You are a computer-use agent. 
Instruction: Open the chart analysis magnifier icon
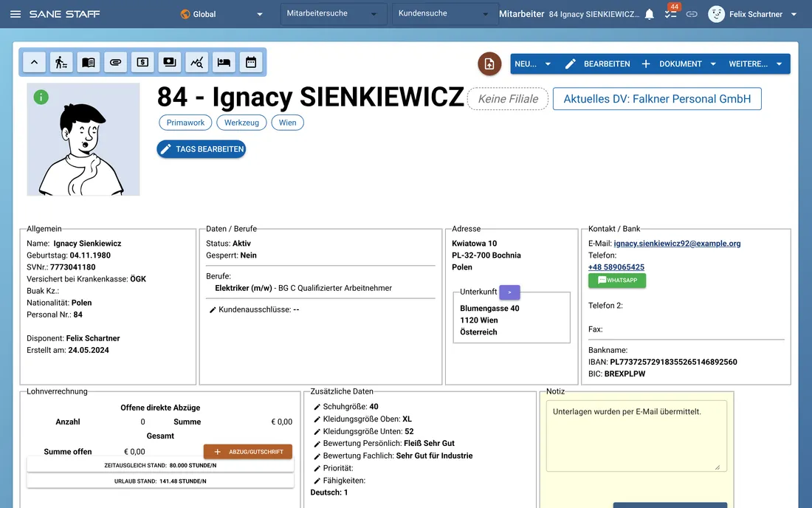pyautogui.click(x=197, y=62)
